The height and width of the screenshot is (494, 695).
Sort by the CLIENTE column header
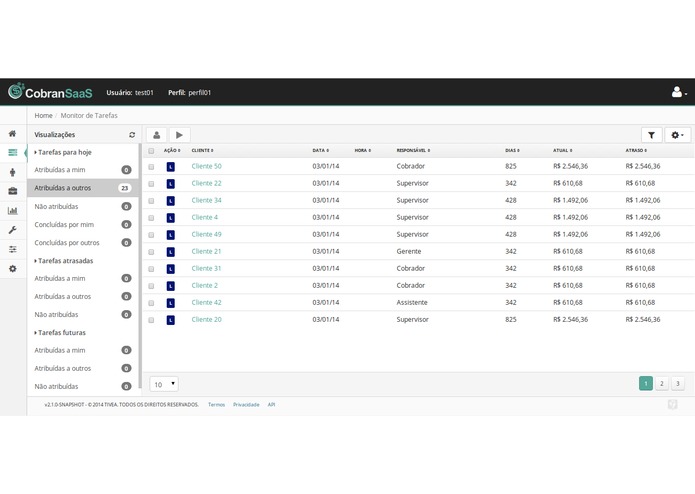click(x=203, y=151)
